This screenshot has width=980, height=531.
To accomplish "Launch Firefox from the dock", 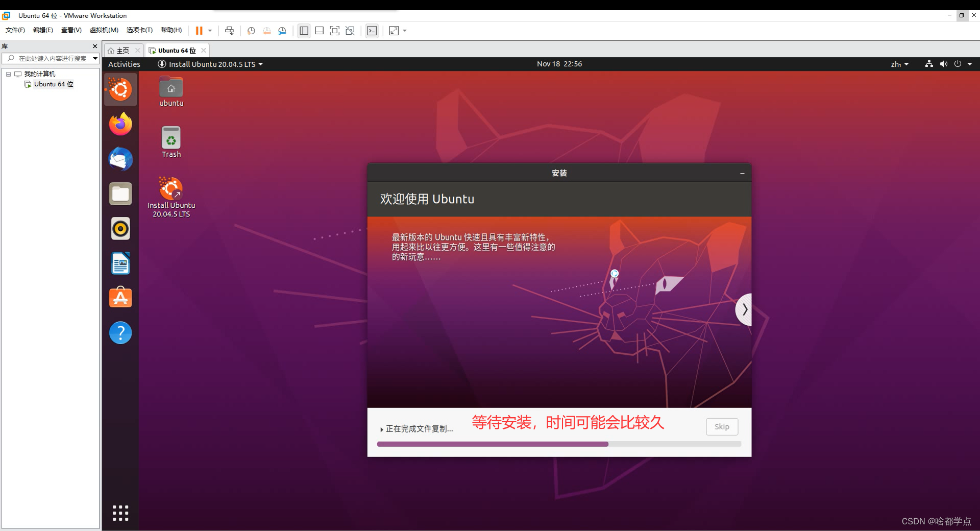I will [120, 124].
